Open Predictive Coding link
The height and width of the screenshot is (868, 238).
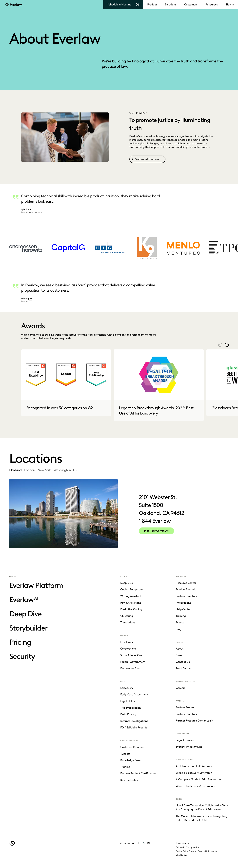click(131, 609)
